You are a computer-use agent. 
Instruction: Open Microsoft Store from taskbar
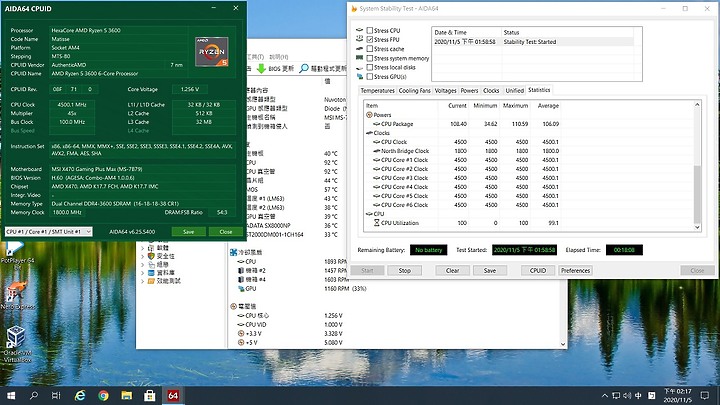(149, 395)
